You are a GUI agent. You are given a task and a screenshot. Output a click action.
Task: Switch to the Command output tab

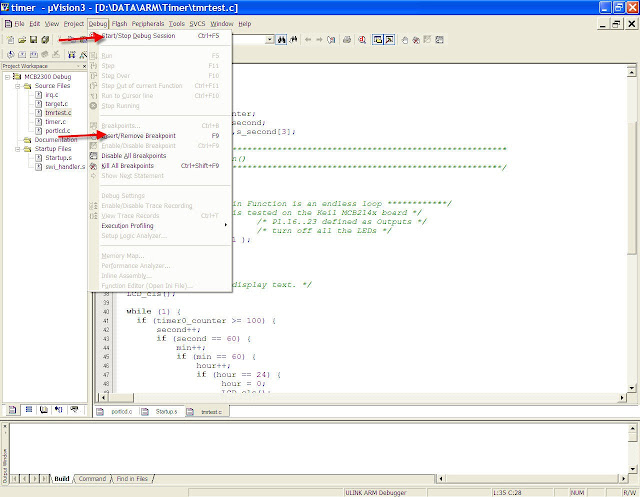point(92,479)
